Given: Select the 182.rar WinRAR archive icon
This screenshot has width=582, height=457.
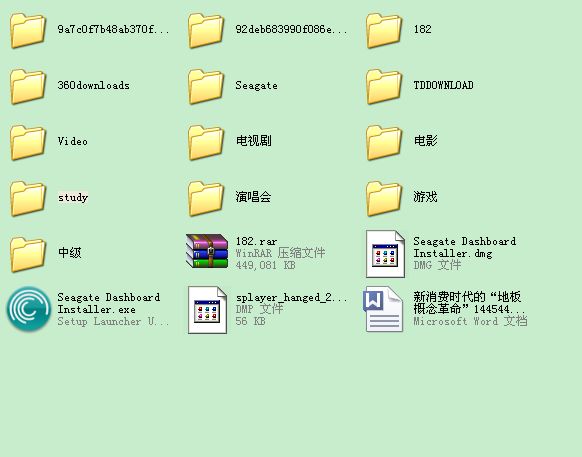Looking at the screenshot, I should click(207, 251).
